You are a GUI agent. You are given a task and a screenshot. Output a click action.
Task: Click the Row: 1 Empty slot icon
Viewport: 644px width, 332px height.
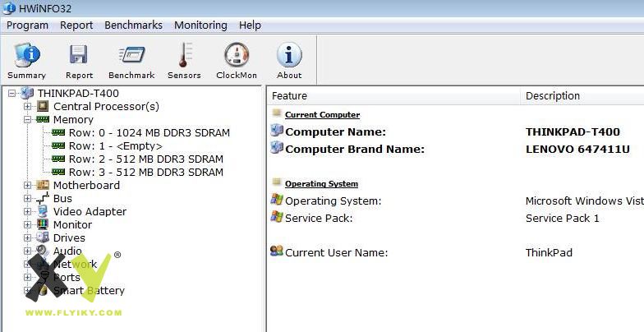click(x=58, y=145)
